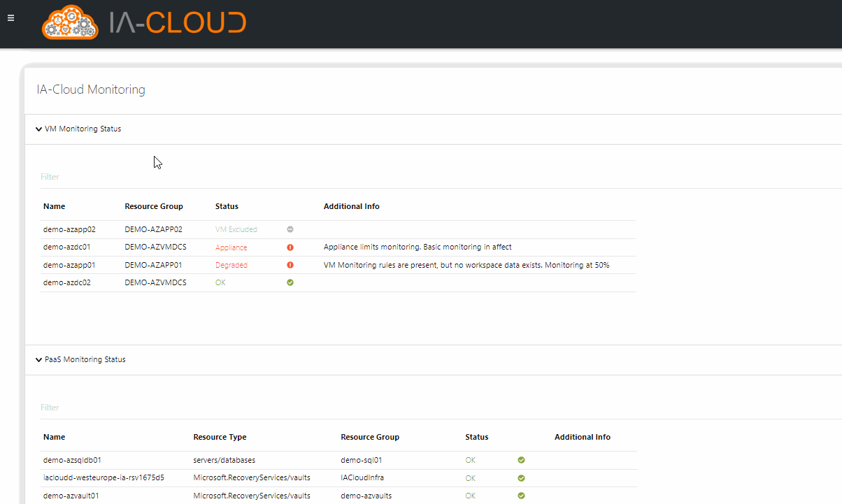
Task: Sort PaaS table by Resource Group header
Action: (370, 437)
